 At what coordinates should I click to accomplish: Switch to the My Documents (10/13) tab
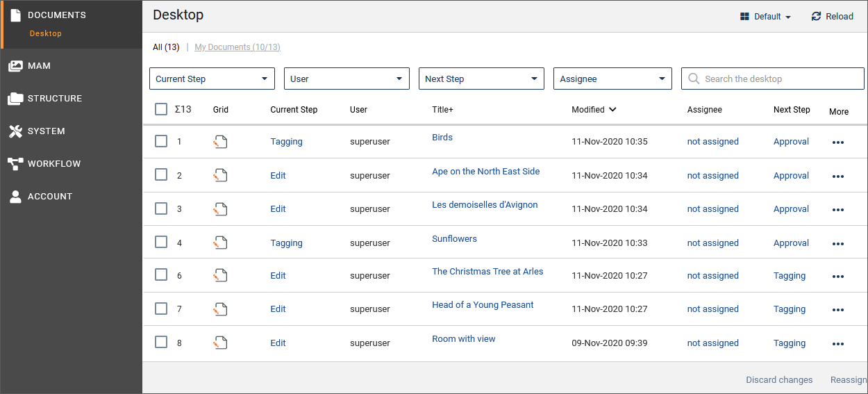point(237,47)
